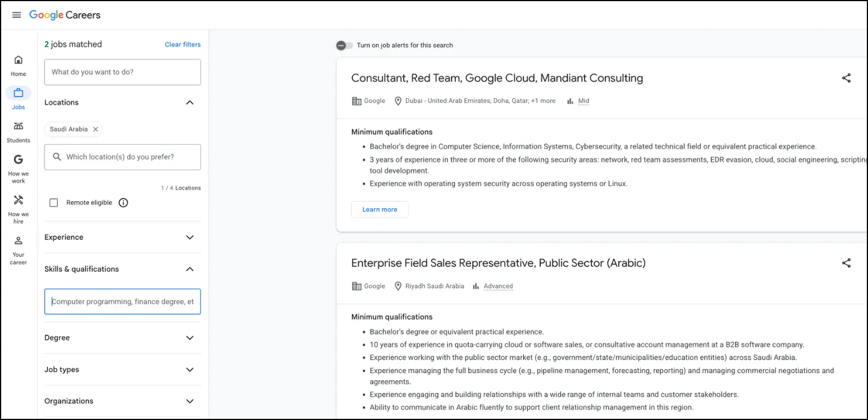Open Consultant, Red Team job title

497,78
